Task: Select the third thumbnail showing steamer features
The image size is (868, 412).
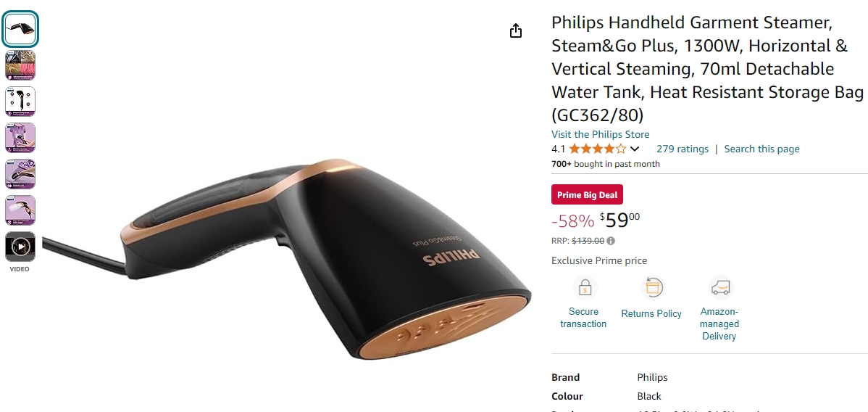Action: pos(20,102)
